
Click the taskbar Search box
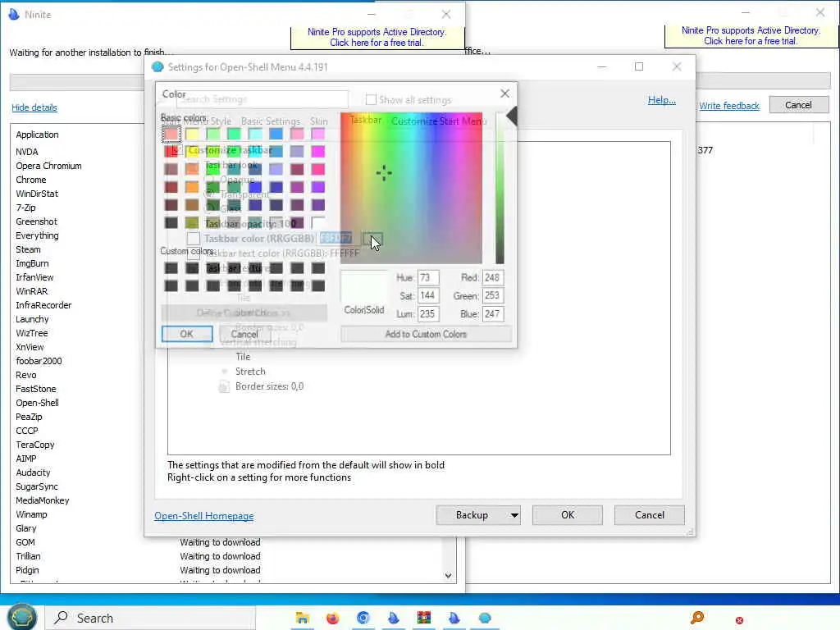(150, 619)
